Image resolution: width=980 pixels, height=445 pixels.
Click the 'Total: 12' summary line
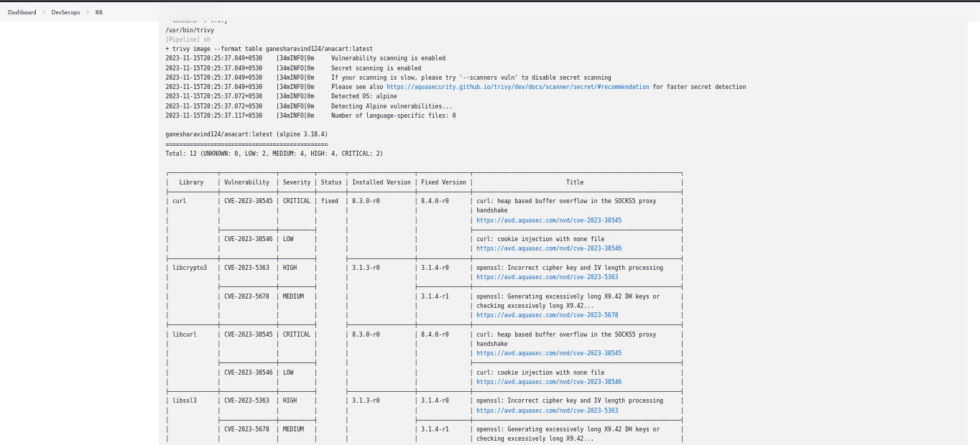coord(274,154)
